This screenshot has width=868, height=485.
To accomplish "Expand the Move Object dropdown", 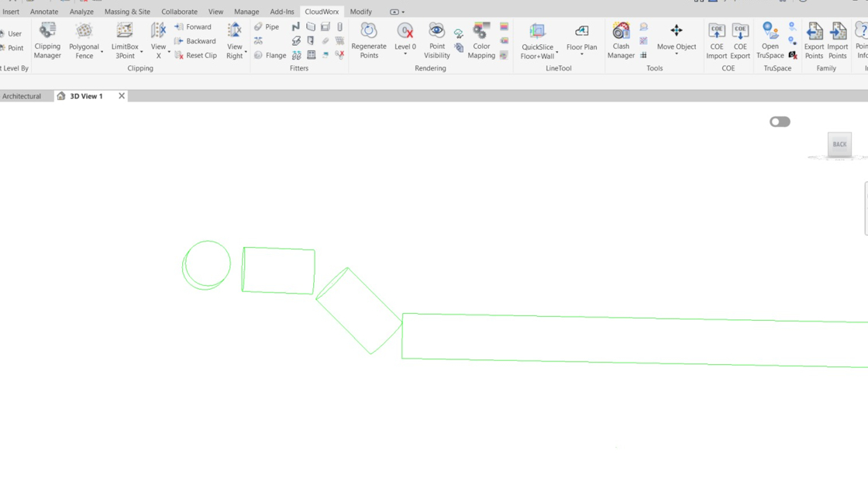I will 677,54.
